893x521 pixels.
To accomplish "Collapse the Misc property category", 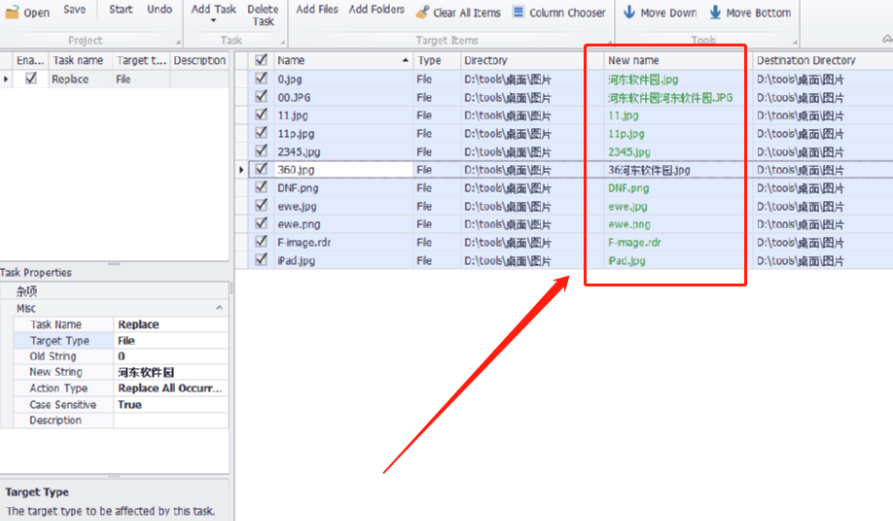I will pos(219,308).
